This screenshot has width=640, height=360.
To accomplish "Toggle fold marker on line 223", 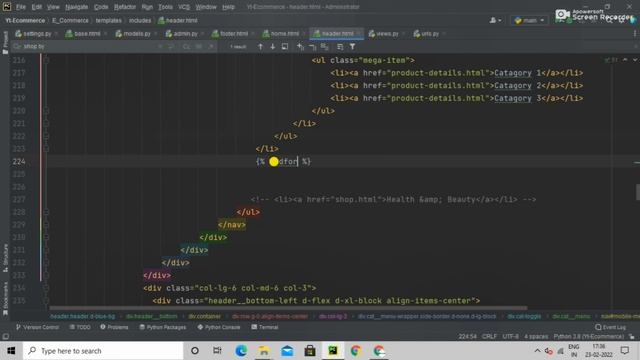I will click(47, 149).
